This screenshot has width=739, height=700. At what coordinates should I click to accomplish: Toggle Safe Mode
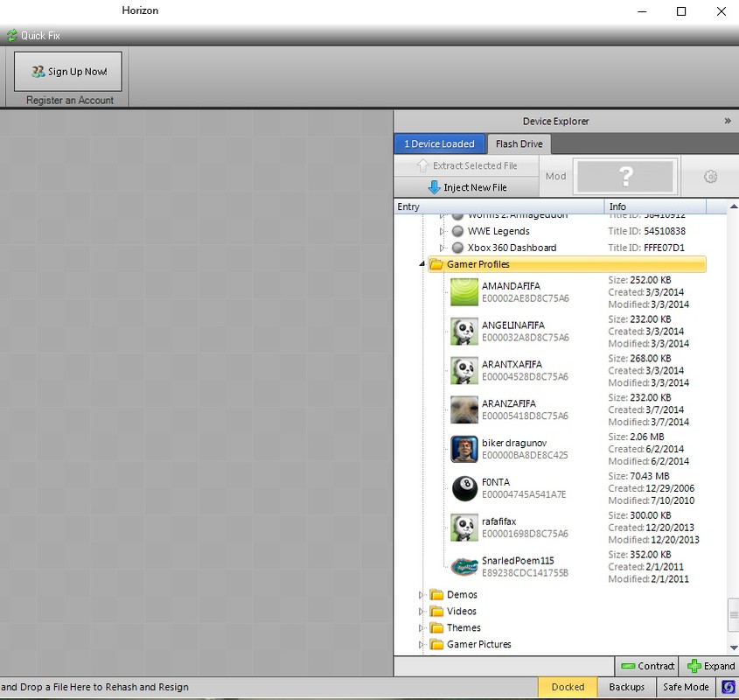686,687
